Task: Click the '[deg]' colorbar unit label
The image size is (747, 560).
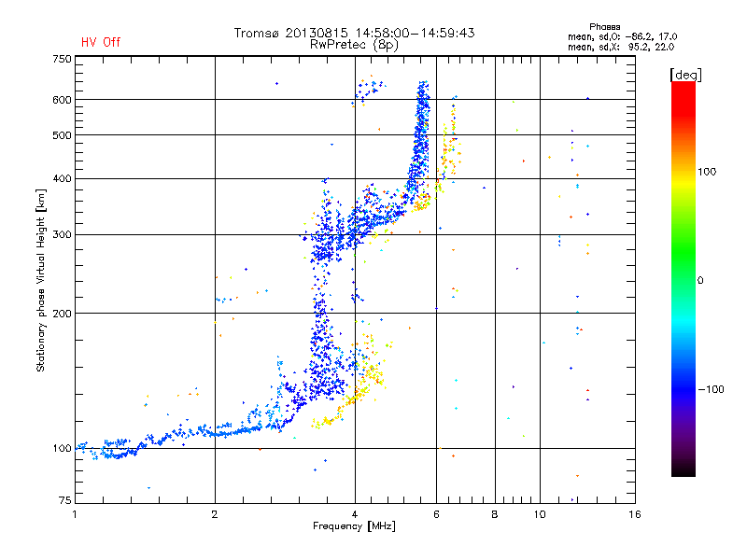Action: click(685, 75)
